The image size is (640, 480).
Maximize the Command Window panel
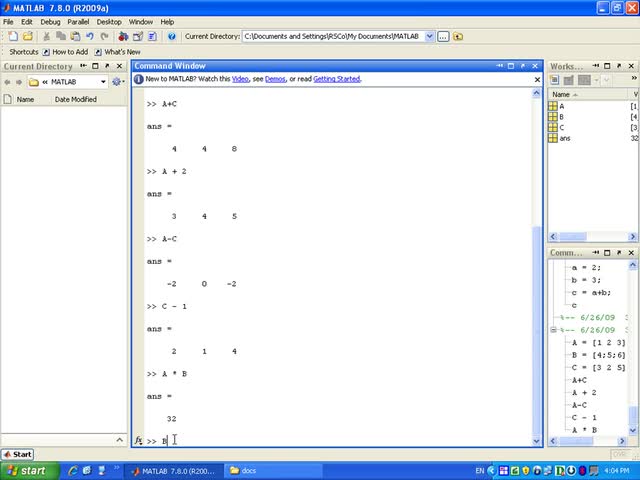pos(511,66)
